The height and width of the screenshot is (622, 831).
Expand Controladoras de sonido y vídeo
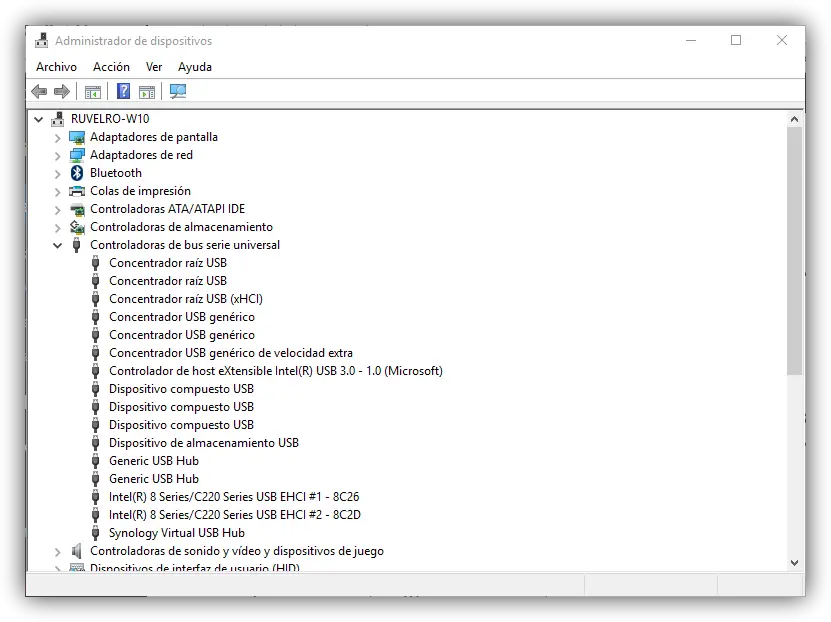58,552
